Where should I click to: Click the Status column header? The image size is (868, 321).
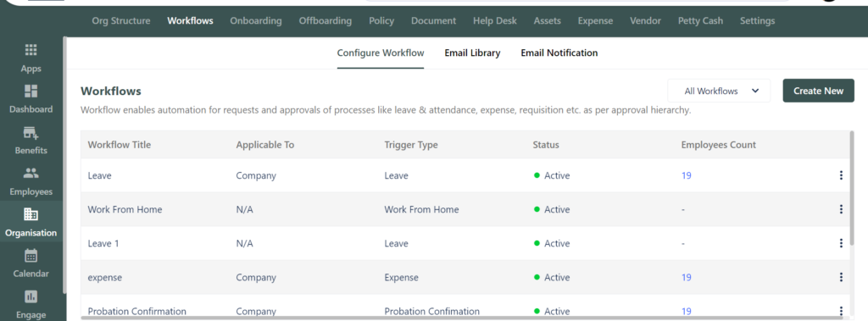point(546,145)
